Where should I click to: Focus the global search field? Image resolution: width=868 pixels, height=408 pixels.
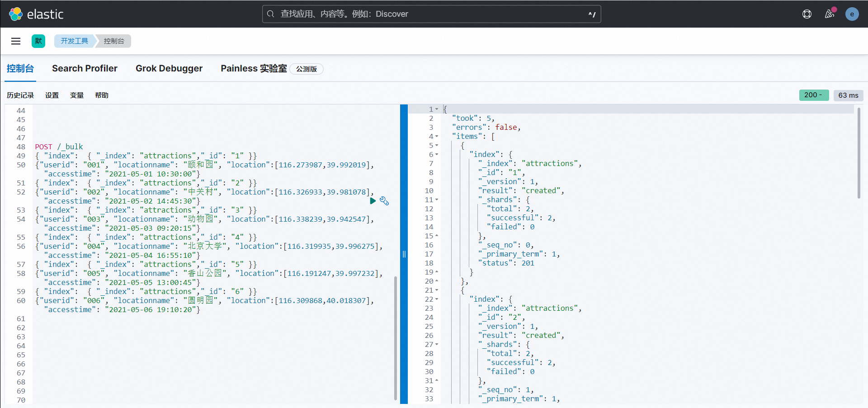pyautogui.click(x=431, y=14)
